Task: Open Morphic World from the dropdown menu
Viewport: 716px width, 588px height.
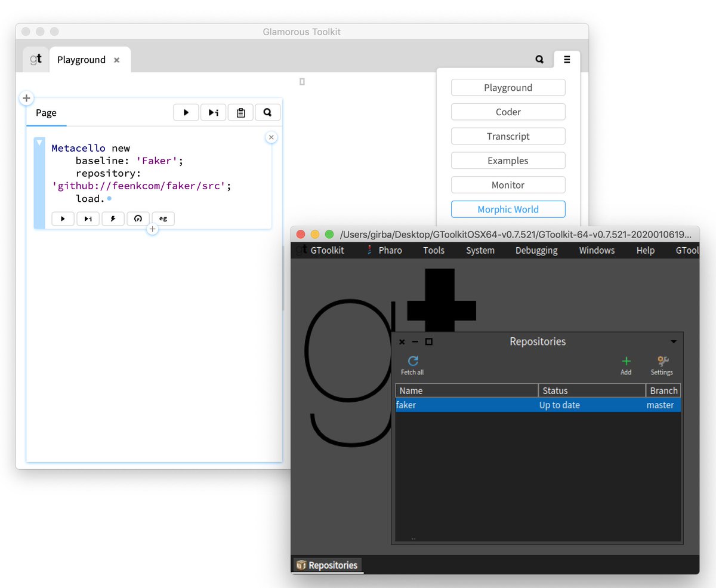Action: pos(508,210)
